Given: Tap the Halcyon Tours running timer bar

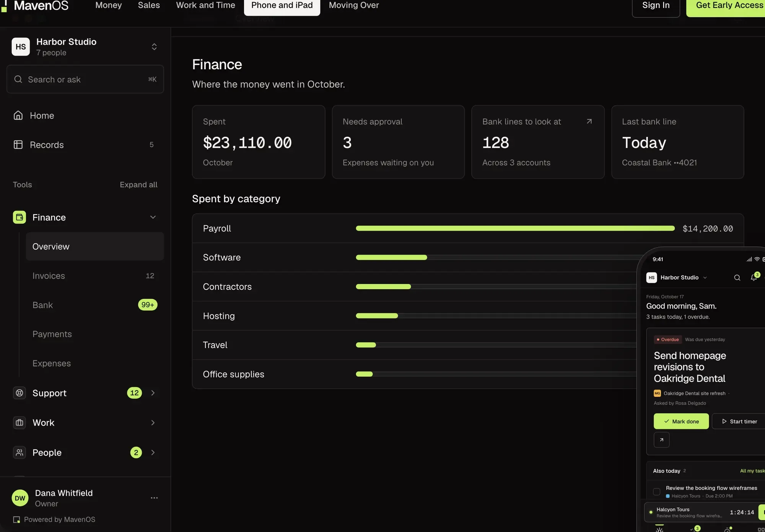Looking at the screenshot, I should [704, 512].
